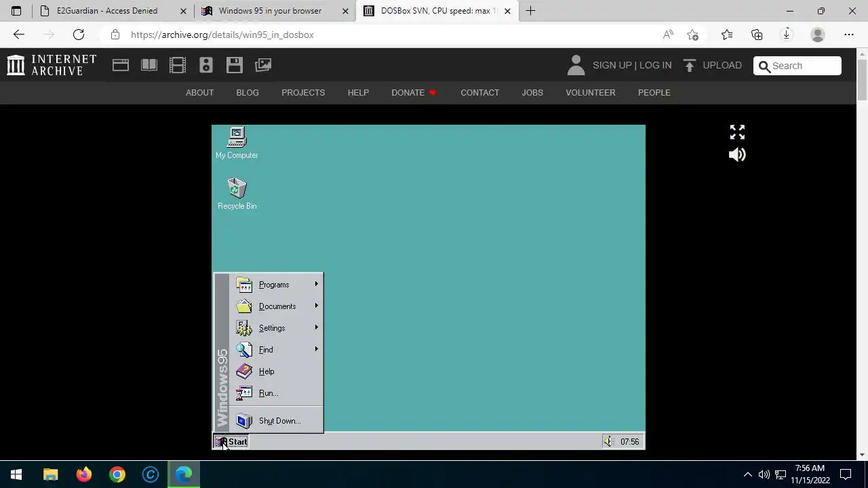868x488 pixels.
Task: Select Find in the Start menu
Action: pyautogui.click(x=277, y=350)
